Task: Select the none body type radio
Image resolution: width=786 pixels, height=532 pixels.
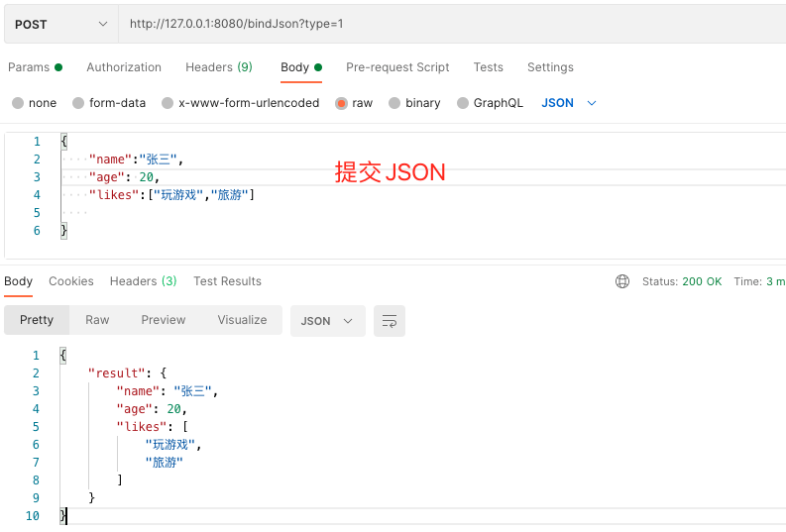Action: tap(18, 103)
